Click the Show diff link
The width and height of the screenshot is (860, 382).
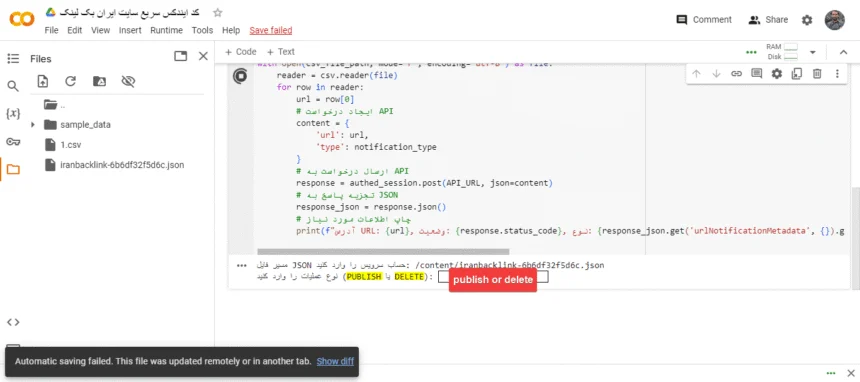pos(335,361)
